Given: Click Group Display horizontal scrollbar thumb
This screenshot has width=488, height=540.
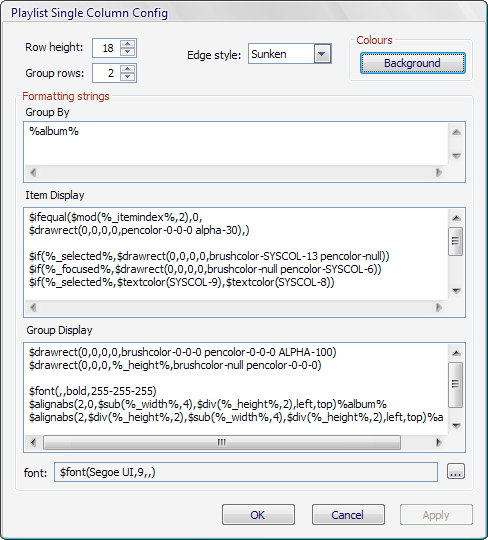Looking at the screenshot, I should pyautogui.click(x=222, y=442).
